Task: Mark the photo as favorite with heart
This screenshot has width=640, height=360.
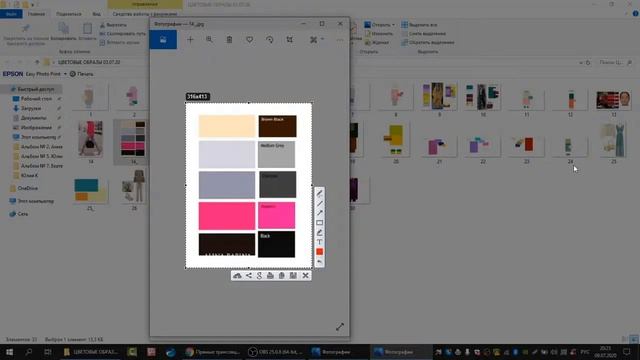Action: [x=249, y=40]
